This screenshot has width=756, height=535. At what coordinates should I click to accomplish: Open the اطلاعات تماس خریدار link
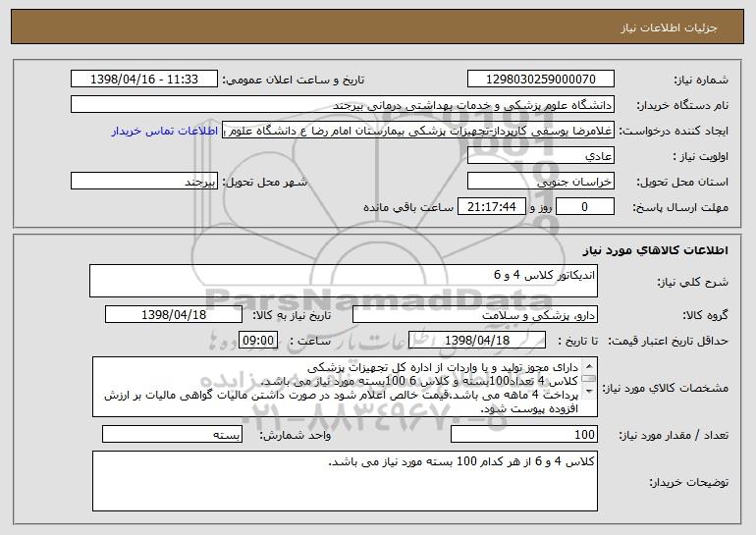164,131
